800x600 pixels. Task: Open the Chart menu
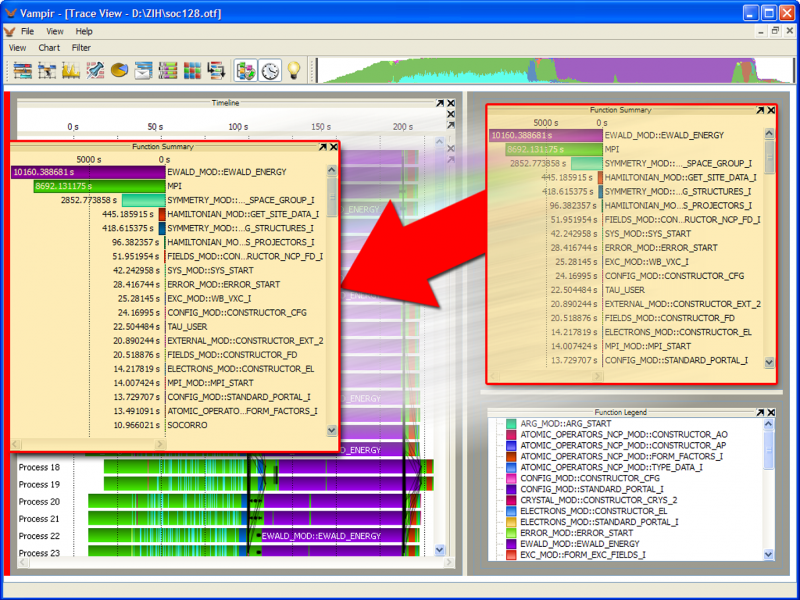[49, 48]
